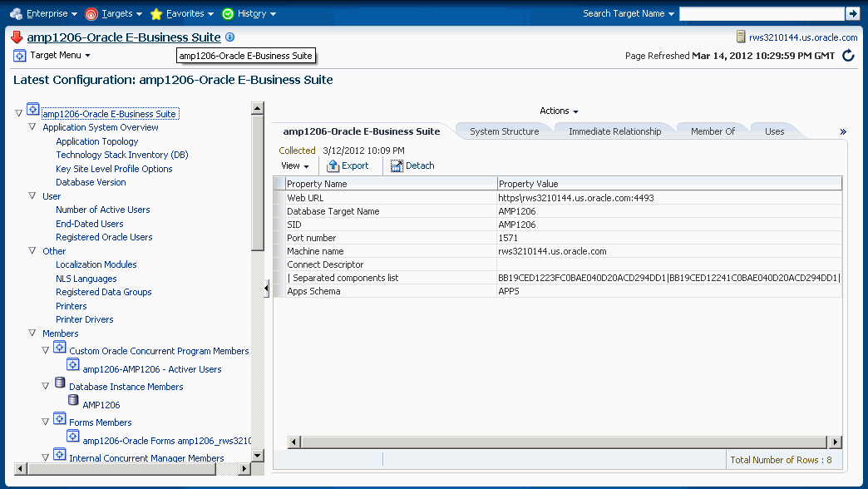The image size is (868, 489).
Task: Switch to the Uses tab
Action: click(774, 131)
